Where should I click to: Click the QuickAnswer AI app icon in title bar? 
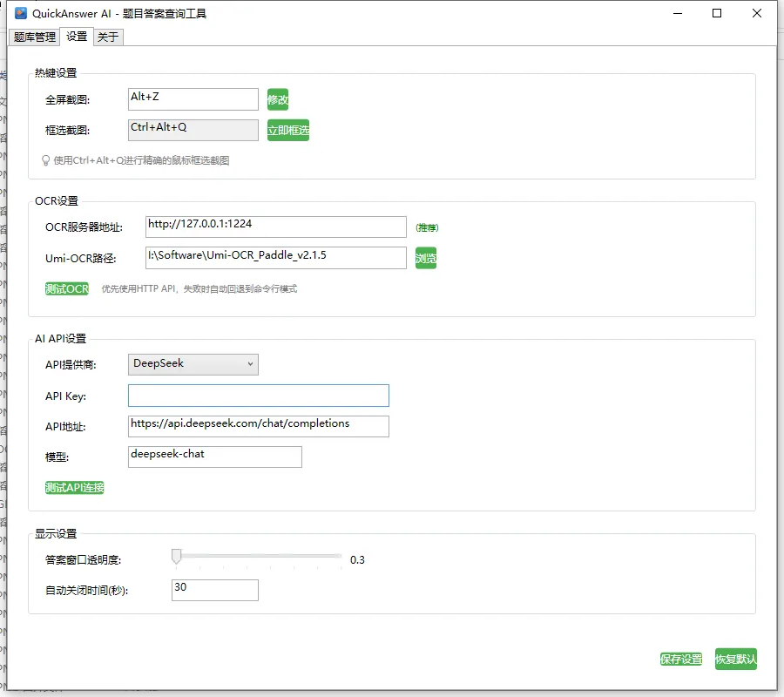click(x=21, y=14)
